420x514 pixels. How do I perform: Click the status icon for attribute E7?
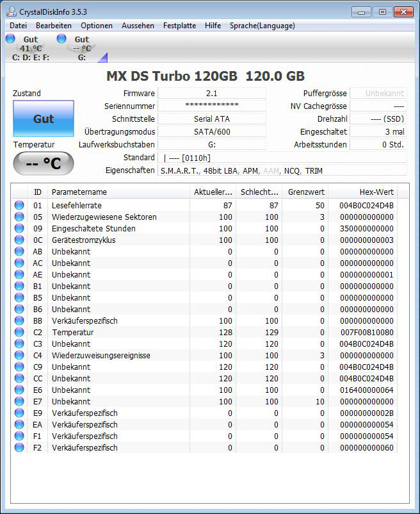click(19, 401)
